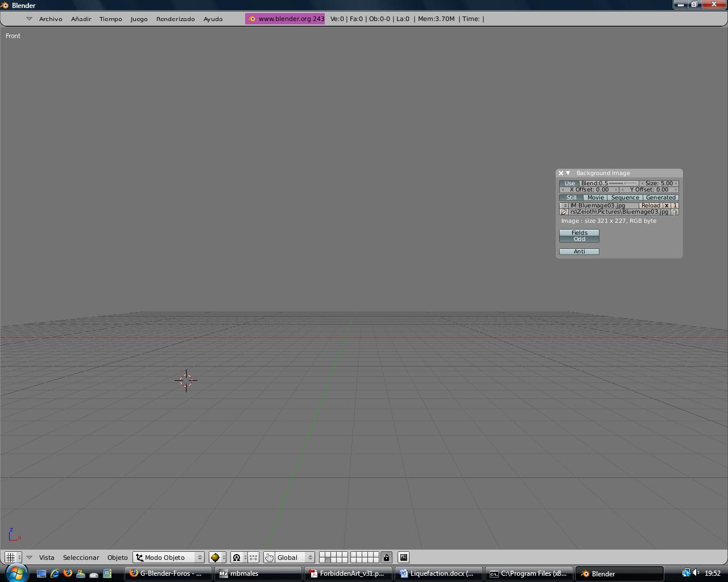The height and width of the screenshot is (582, 728).
Task: Adjust the Blend 0.5 slider
Action: point(610,184)
